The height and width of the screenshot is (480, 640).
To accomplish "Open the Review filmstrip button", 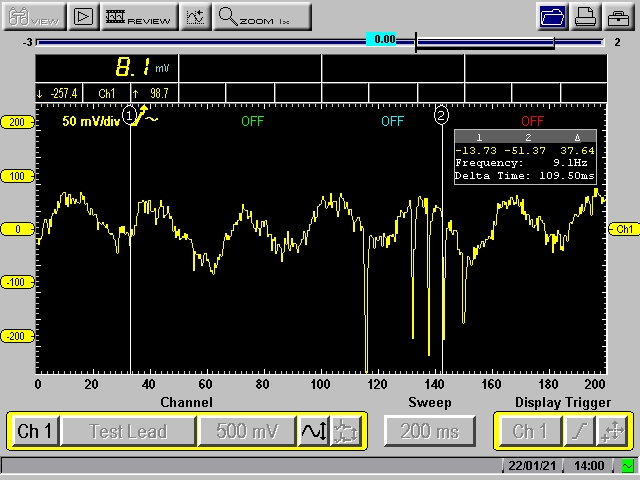I will 137,17.
